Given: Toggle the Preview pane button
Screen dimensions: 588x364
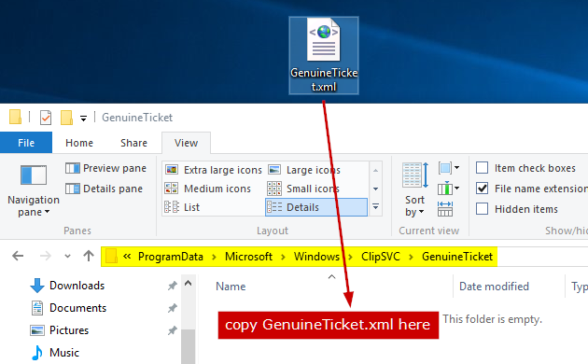Looking at the screenshot, I should pyautogui.click(x=105, y=168).
